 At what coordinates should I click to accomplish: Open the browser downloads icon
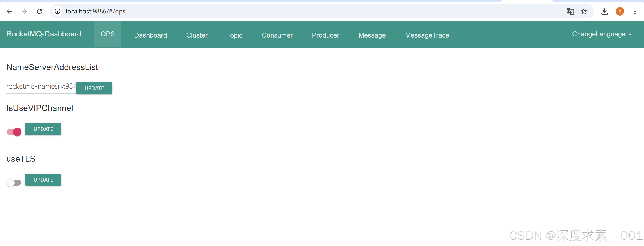coord(605,11)
